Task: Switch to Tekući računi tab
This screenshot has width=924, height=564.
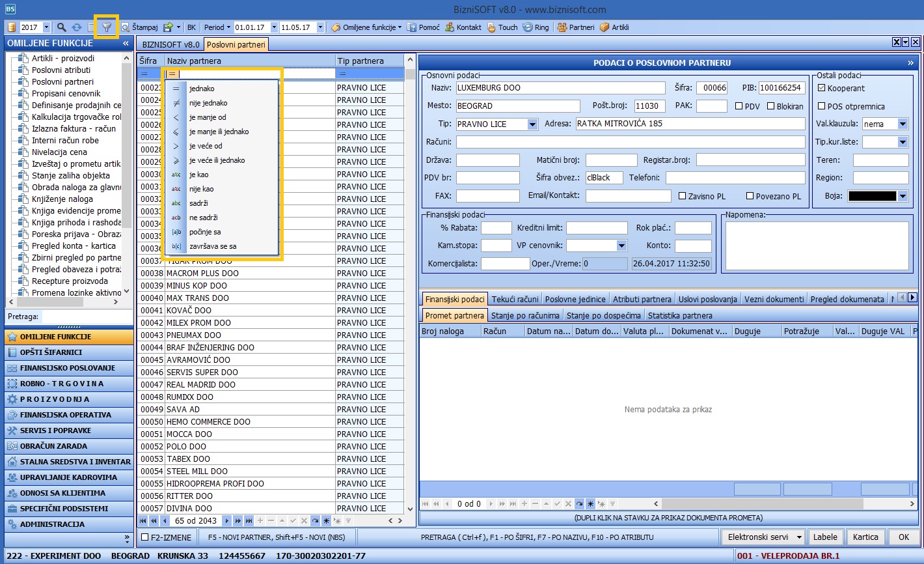Action: click(515, 299)
